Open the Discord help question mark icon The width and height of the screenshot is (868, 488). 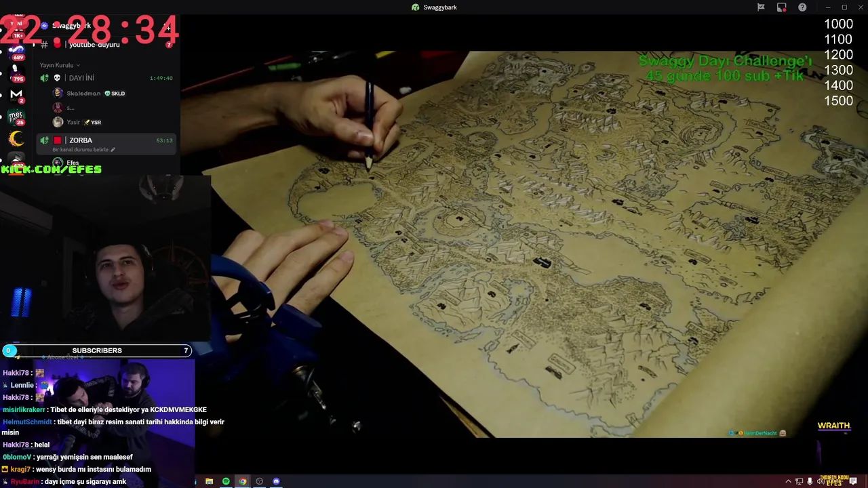coord(802,7)
